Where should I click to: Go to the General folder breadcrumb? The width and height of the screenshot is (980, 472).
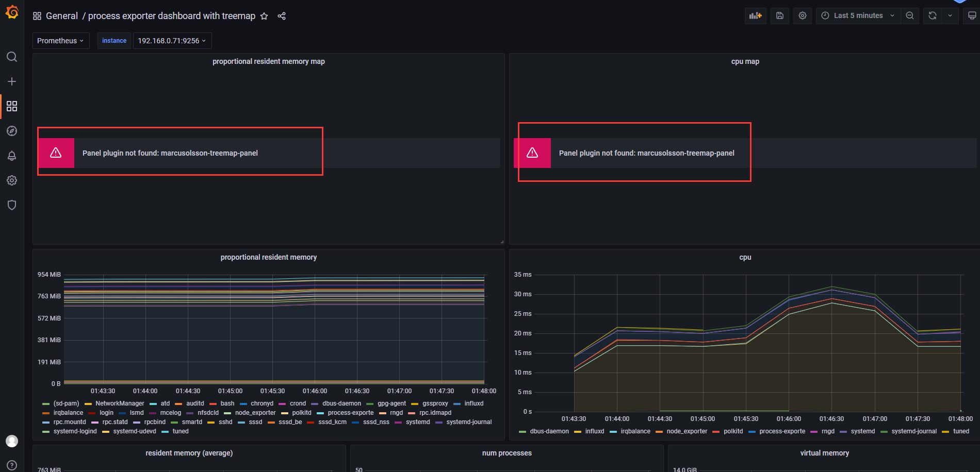coord(62,15)
